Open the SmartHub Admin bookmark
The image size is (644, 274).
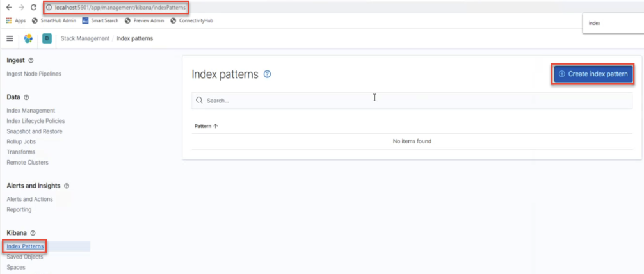point(54,20)
